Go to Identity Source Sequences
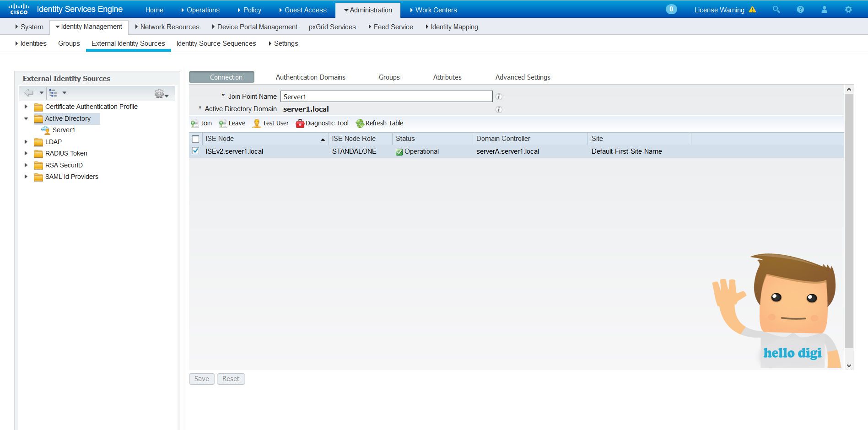868x430 pixels. [216, 43]
